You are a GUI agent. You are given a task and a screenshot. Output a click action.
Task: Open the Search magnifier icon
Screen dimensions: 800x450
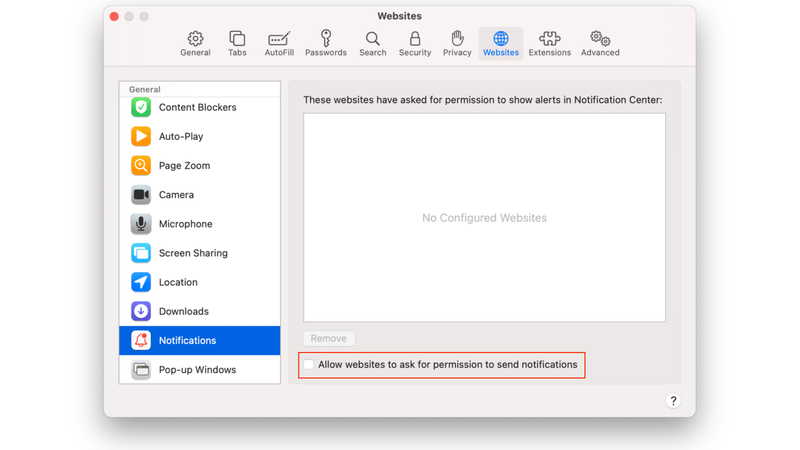point(372,38)
